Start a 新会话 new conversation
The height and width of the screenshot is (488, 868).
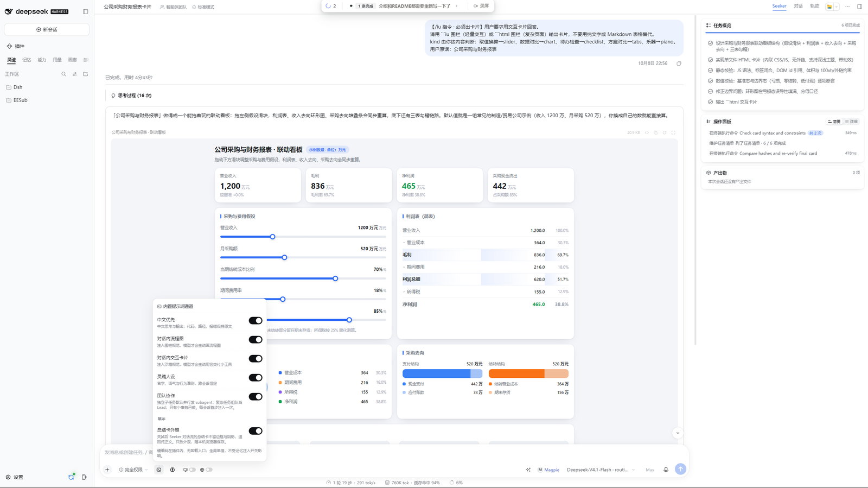(47, 29)
